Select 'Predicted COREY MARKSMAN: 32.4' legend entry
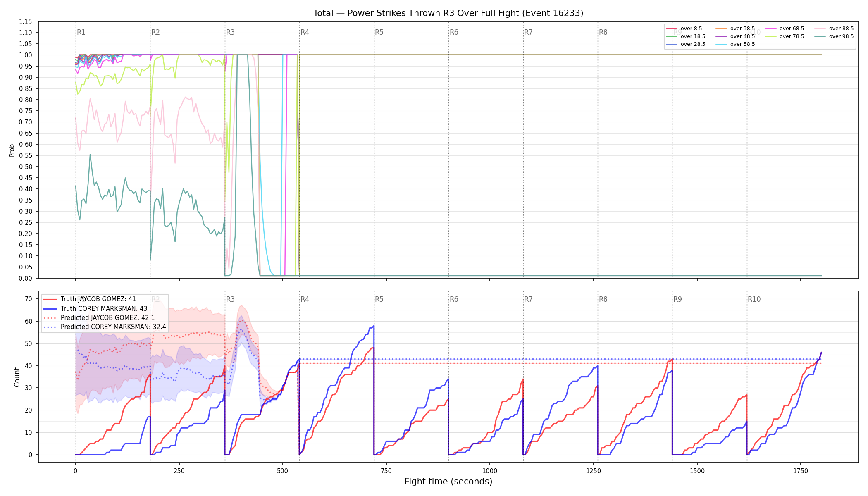 [x=105, y=327]
